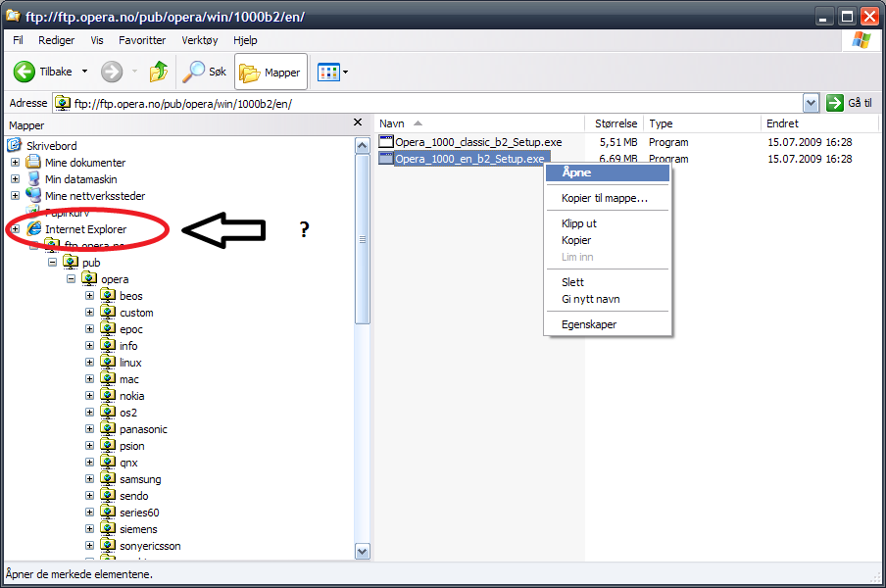
Task: Open the Verktøy menu
Action: 200,40
